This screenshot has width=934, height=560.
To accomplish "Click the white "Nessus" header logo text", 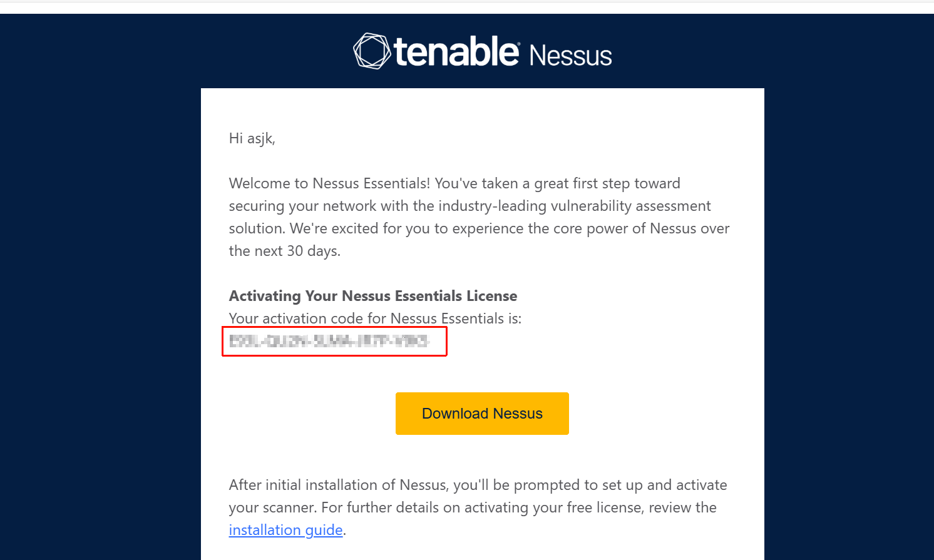I will click(570, 56).
